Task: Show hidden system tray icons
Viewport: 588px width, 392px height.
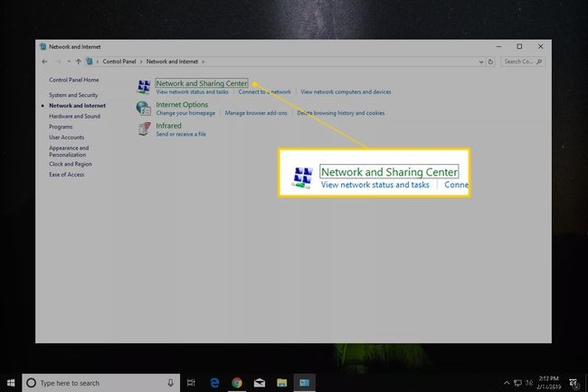Action: (x=507, y=383)
